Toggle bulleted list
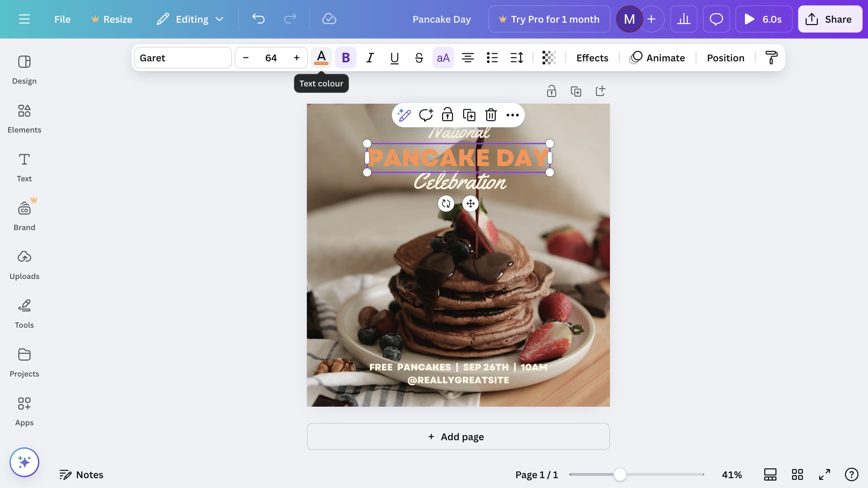Image resolution: width=868 pixels, height=488 pixels. pos(492,58)
